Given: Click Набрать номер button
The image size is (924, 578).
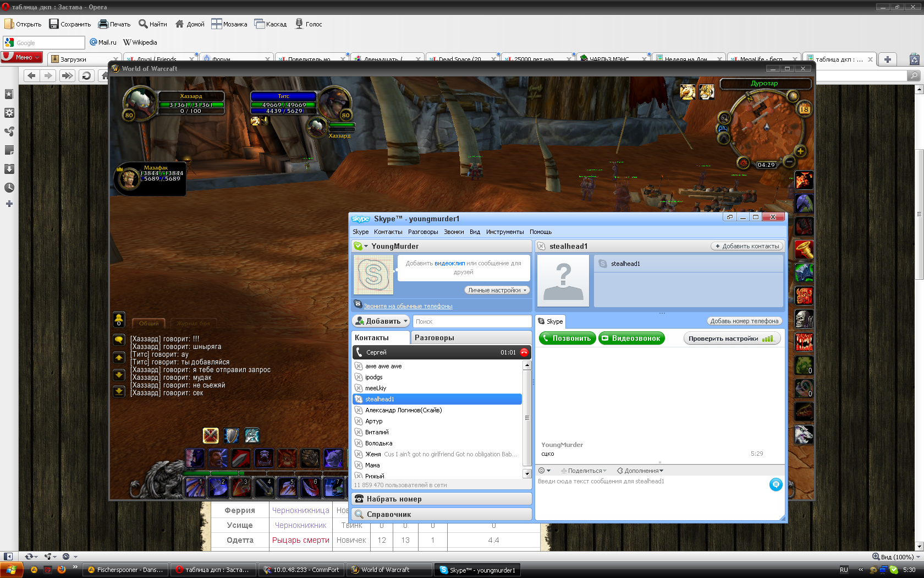Looking at the screenshot, I should tap(442, 499).
